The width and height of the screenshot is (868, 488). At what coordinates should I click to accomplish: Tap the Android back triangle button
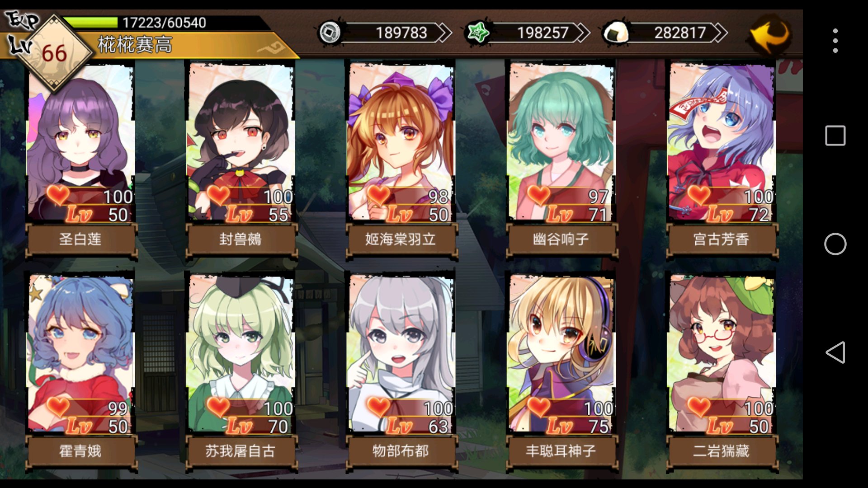pos(835,352)
